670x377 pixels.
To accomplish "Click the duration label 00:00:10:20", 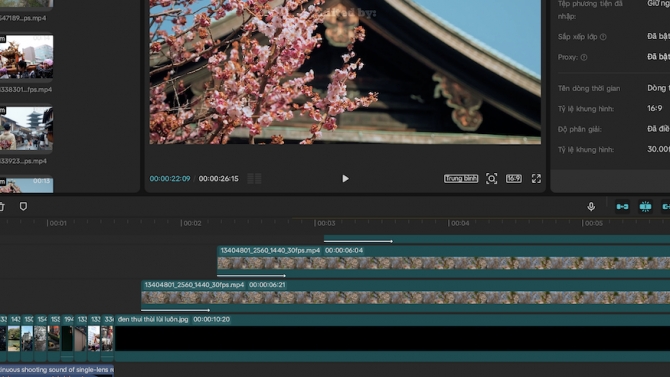I will [212, 319].
